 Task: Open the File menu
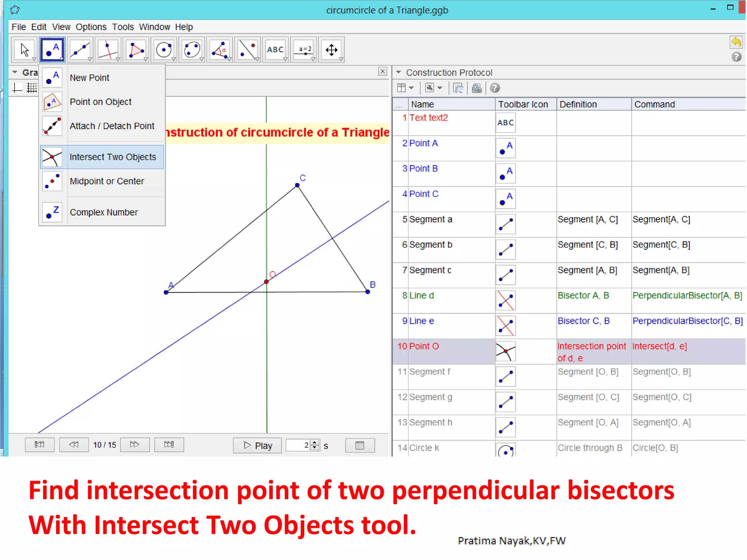pos(19,27)
